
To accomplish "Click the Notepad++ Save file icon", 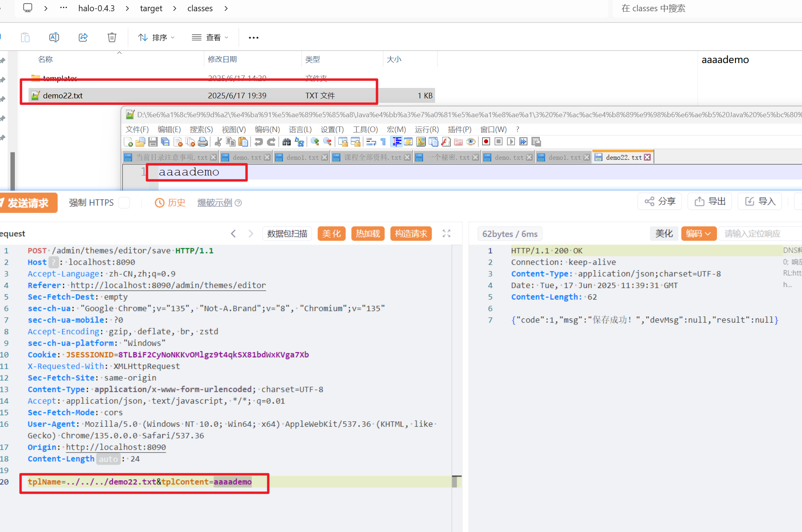I will pos(153,142).
